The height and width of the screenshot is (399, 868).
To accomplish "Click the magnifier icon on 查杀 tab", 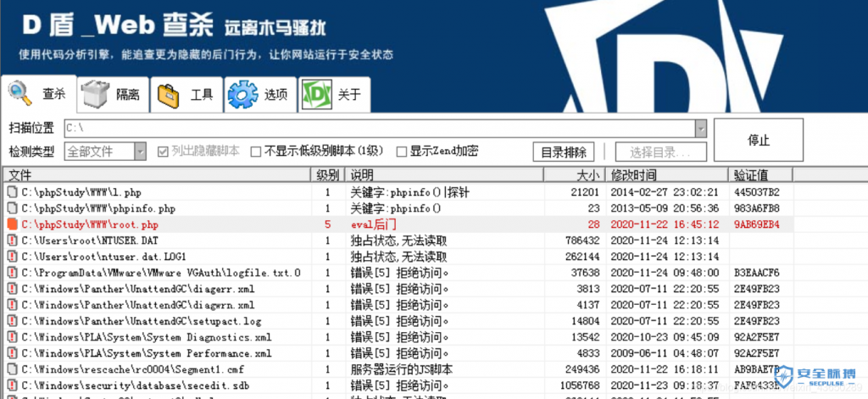I will [20, 93].
